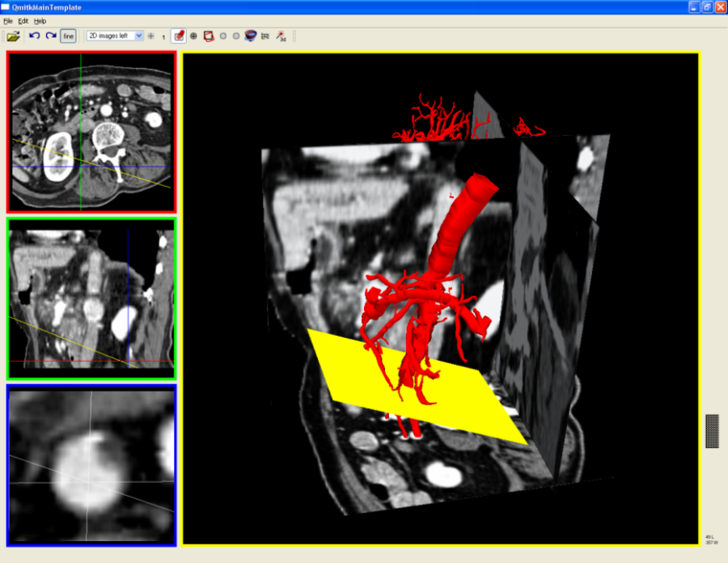The image size is (728, 563).
Task: Open the Edit menu
Action: click(23, 20)
